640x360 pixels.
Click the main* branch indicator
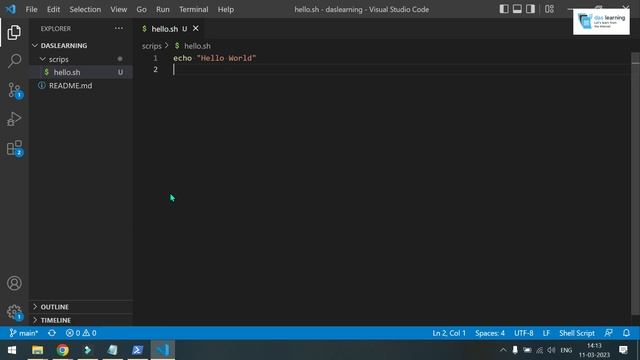click(24, 333)
